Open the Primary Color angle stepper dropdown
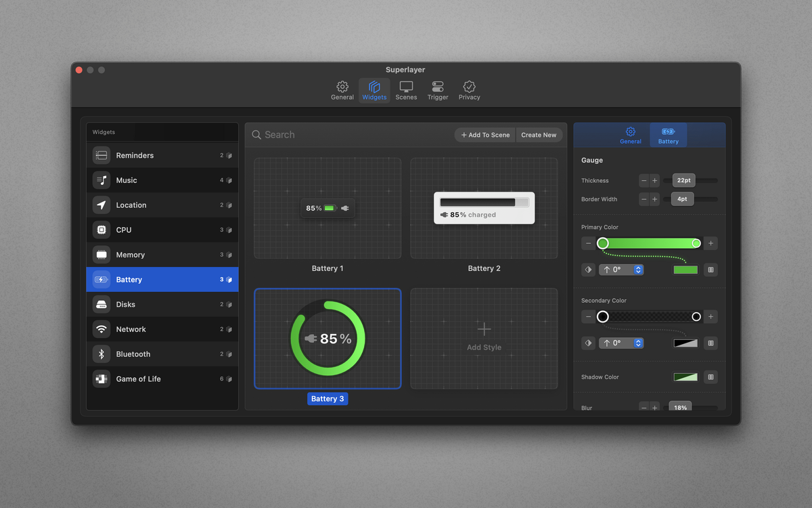This screenshot has height=508, width=812. (x=637, y=269)
